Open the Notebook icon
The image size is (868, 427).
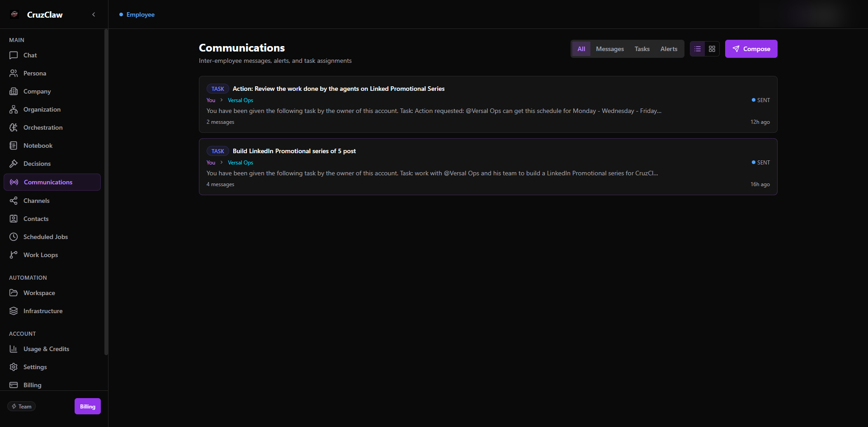pos(14,145)
